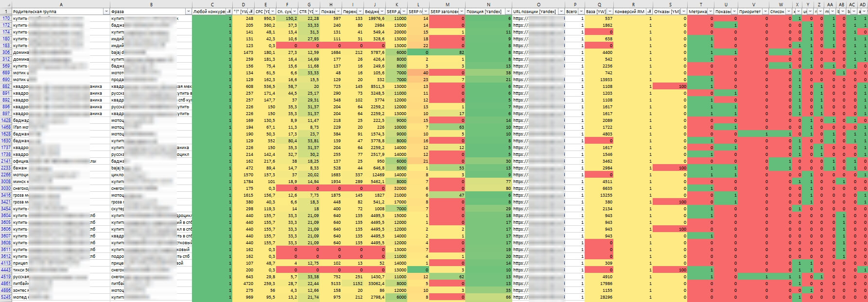Viewport: 868px width, 302px height.
Task: Expand the Список column filter arrow
Action: [x=789, y=12]
